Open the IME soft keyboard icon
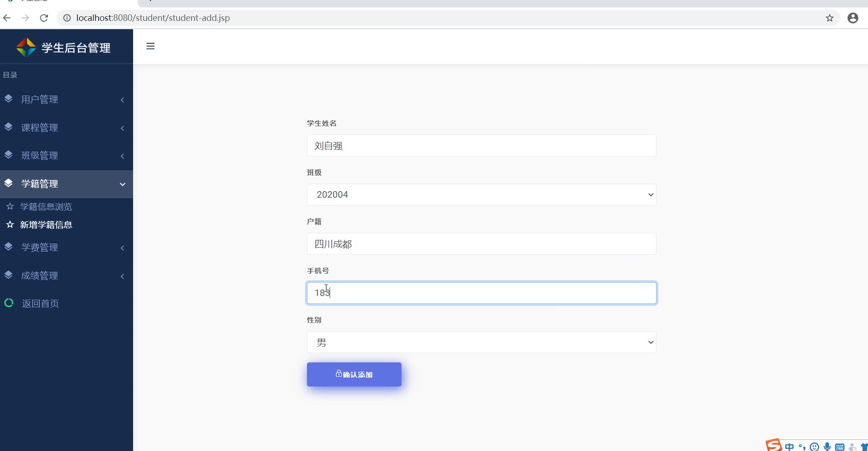The height and width of the screenshot is (451, 868). tap(840, 447)
